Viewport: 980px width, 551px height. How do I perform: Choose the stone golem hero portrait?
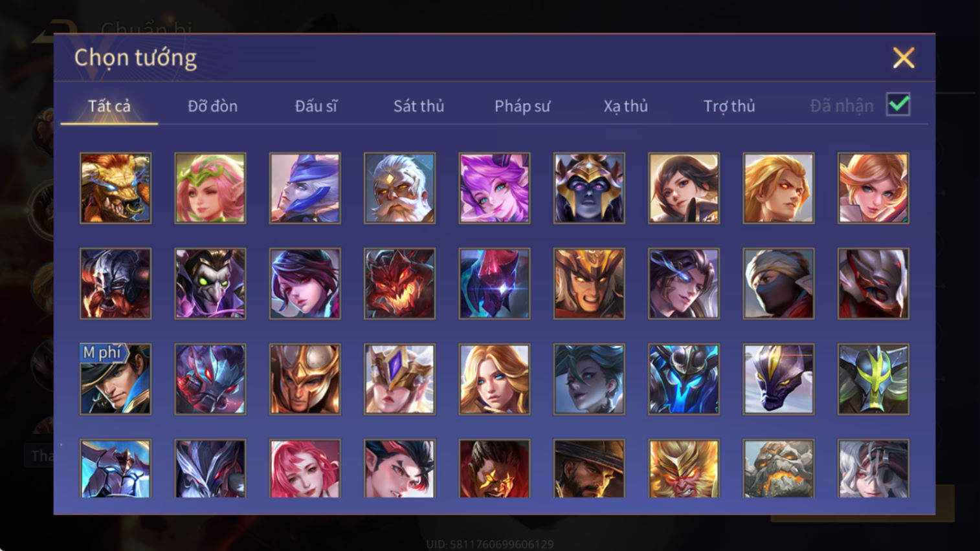pos(779,468)
